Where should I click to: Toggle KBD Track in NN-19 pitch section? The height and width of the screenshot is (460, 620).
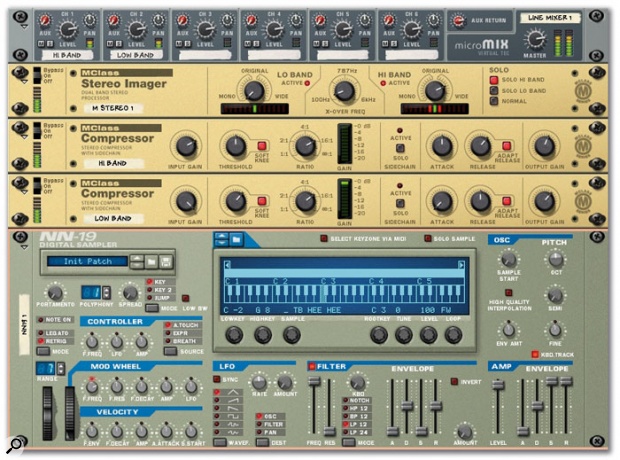535,354
